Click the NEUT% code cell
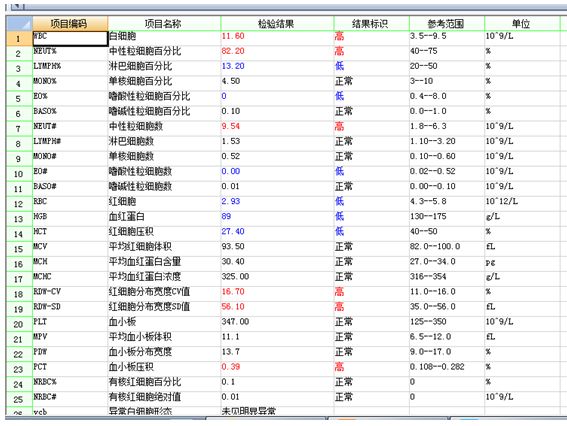The image size is (567, 426). click(70, 54)
